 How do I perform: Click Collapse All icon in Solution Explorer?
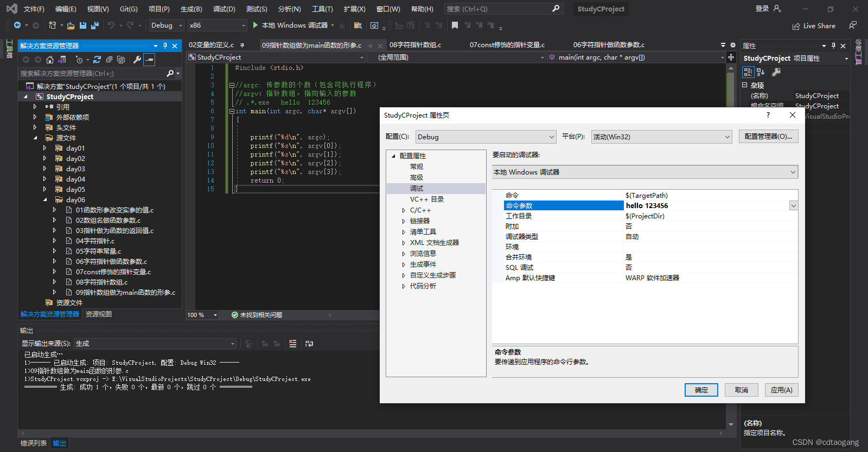(109, 60)
